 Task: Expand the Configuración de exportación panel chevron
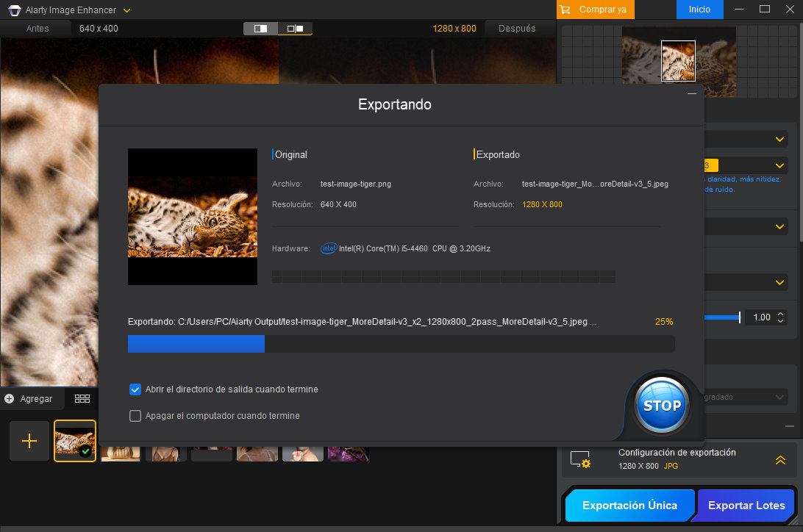pyautogui.click(x=780, y=460)
